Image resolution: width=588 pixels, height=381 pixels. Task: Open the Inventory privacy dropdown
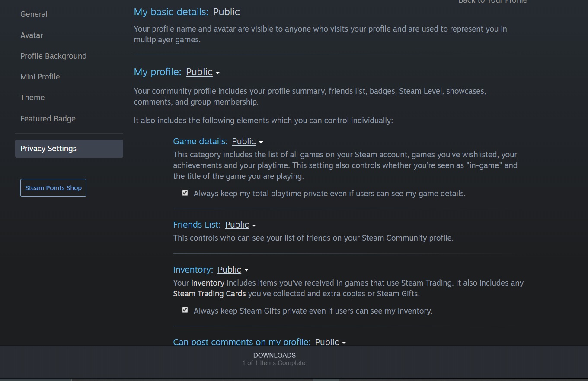click(x=233, y=270)
